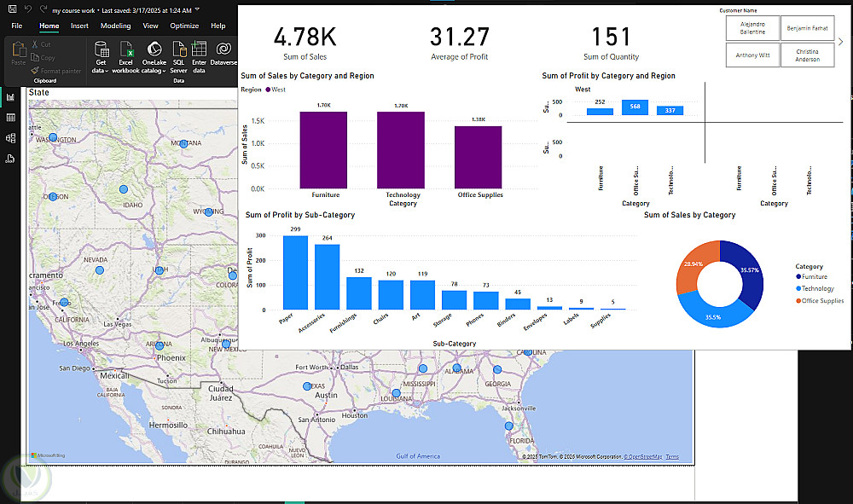Open the Modeling ribbon tab
The height and width of the screenshot is (504, 853).
pos(115,26)
